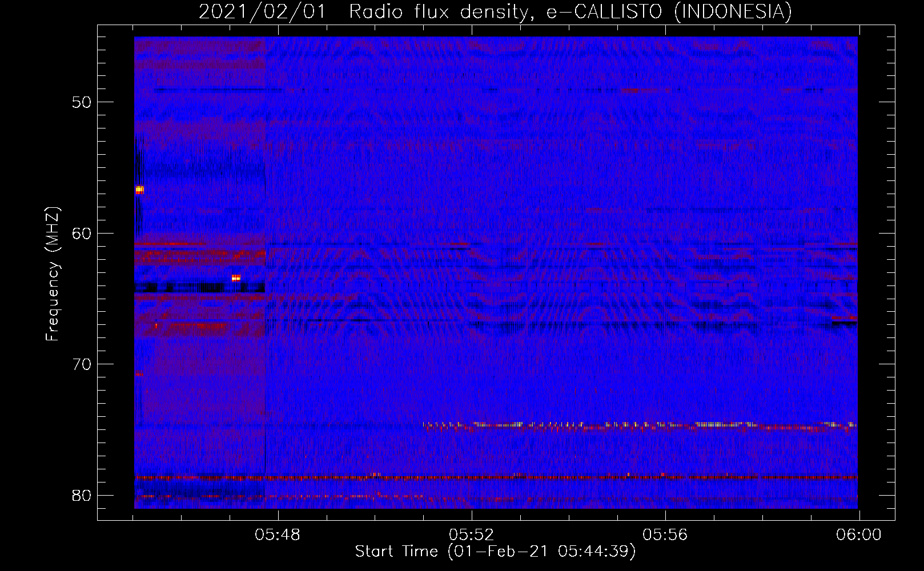Click the 05:56 time tick label
924x571 pixels.
665,535
